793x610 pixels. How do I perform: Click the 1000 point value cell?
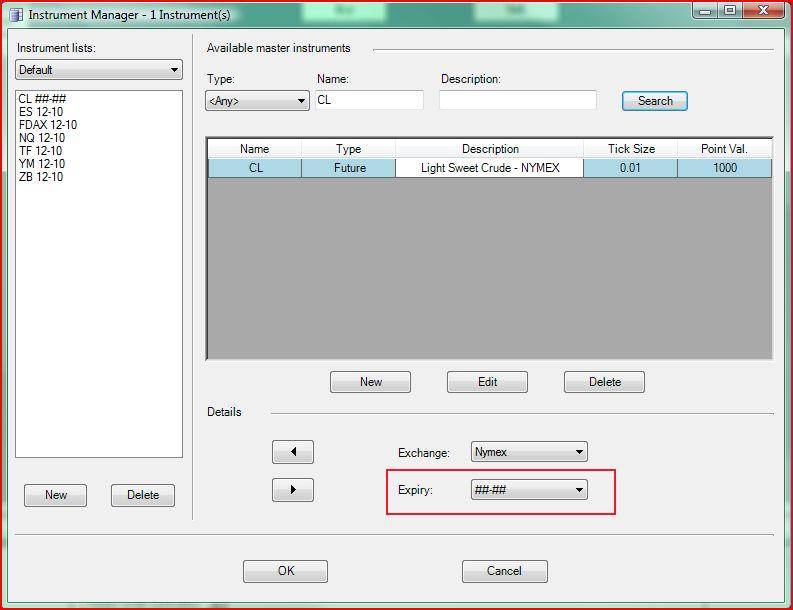click(724, 168)
